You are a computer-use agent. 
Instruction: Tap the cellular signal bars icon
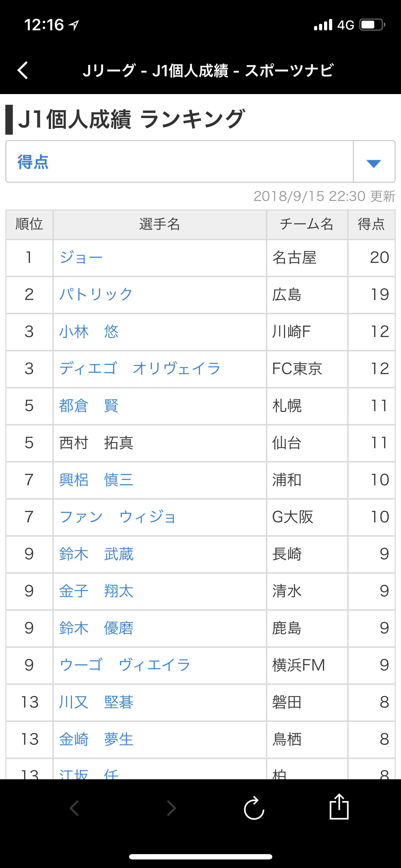click(x=323, y=25)
